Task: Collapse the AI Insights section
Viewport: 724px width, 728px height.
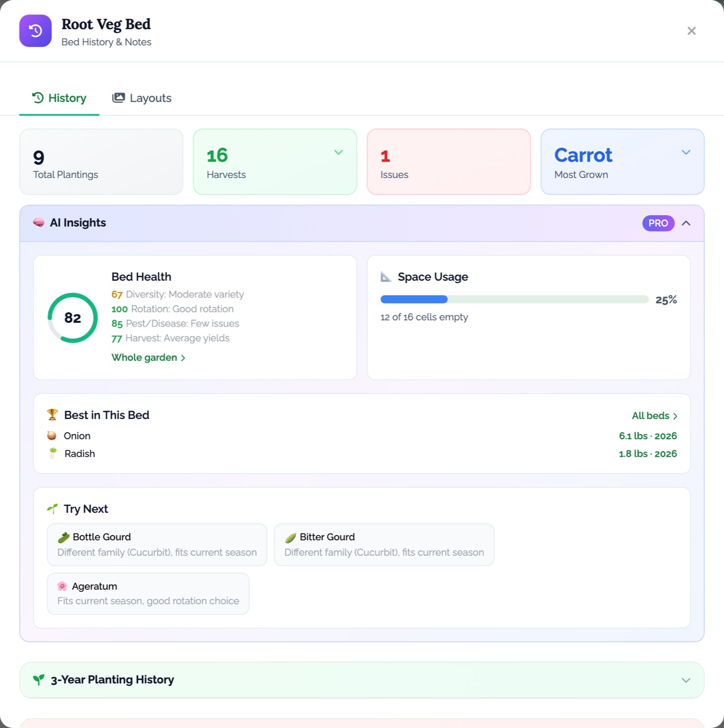Action: tap(686, 223)
